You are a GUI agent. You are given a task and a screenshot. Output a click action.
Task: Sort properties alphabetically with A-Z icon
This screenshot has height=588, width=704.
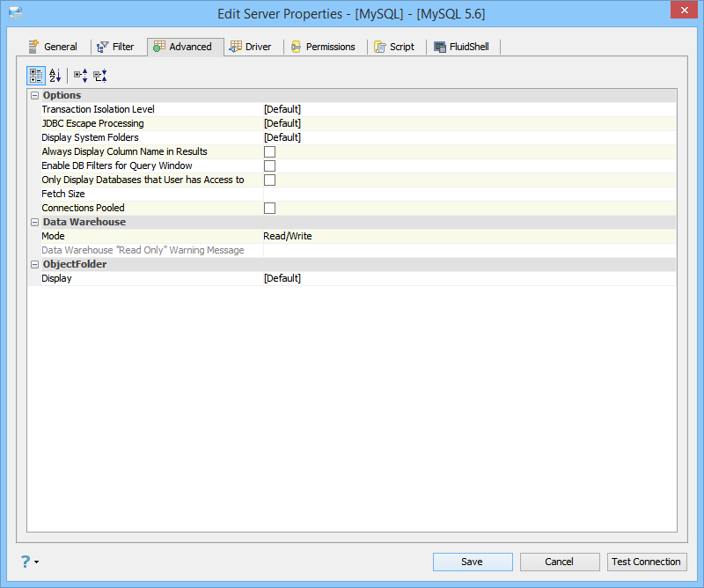tap(55, 76)
